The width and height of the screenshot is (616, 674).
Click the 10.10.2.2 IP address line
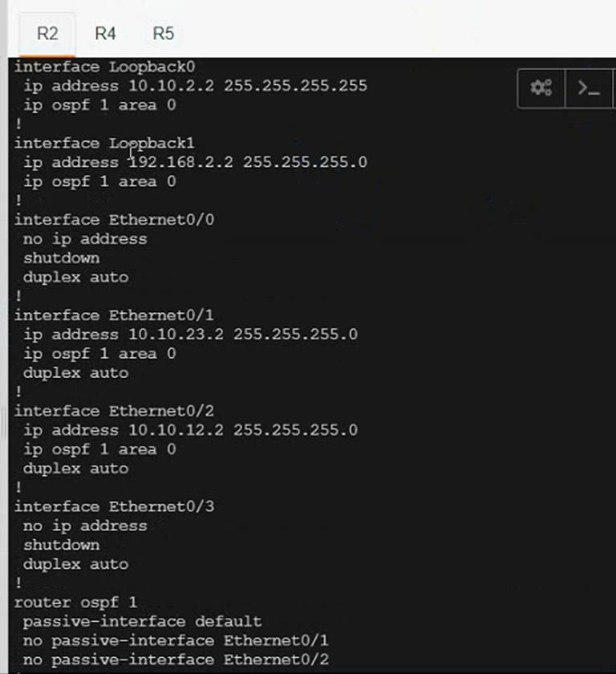195,86
